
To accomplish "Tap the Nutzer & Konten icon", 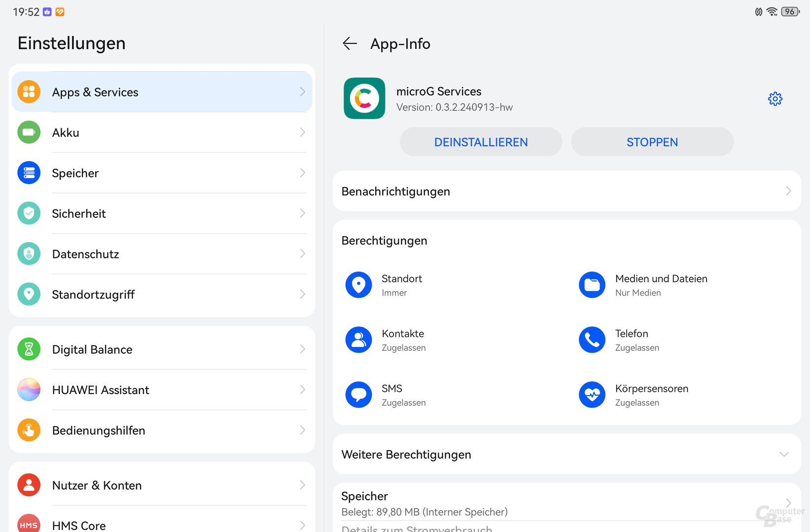I will pos(29,485).
